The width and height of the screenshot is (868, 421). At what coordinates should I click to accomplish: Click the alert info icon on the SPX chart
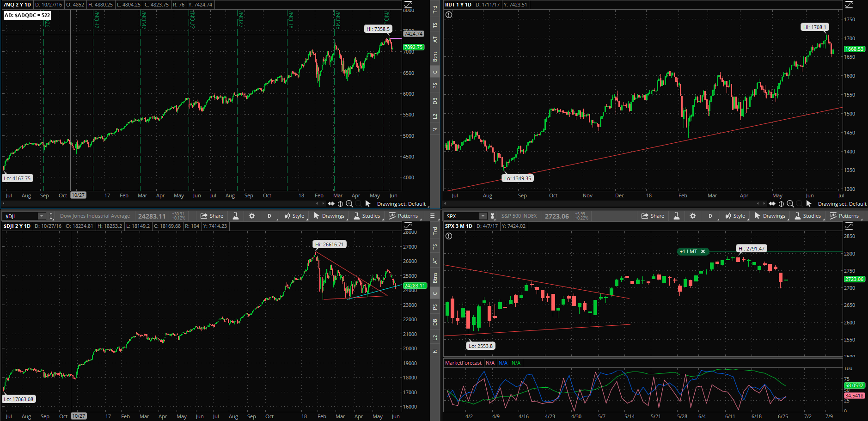449,236
